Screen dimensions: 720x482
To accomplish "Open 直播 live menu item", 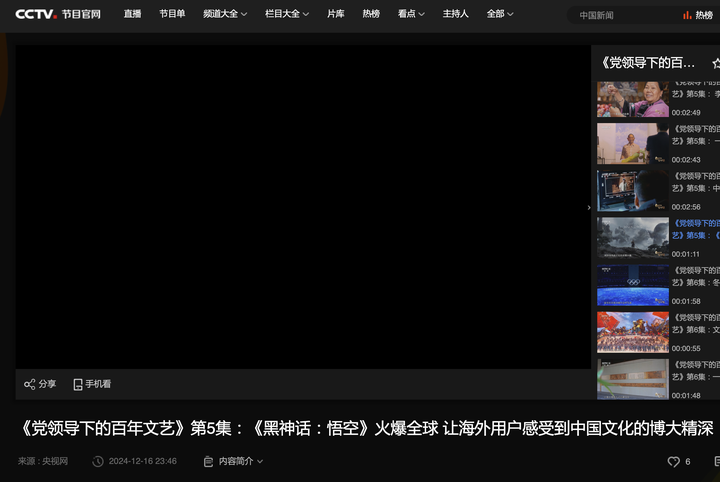I will point(132,14).
